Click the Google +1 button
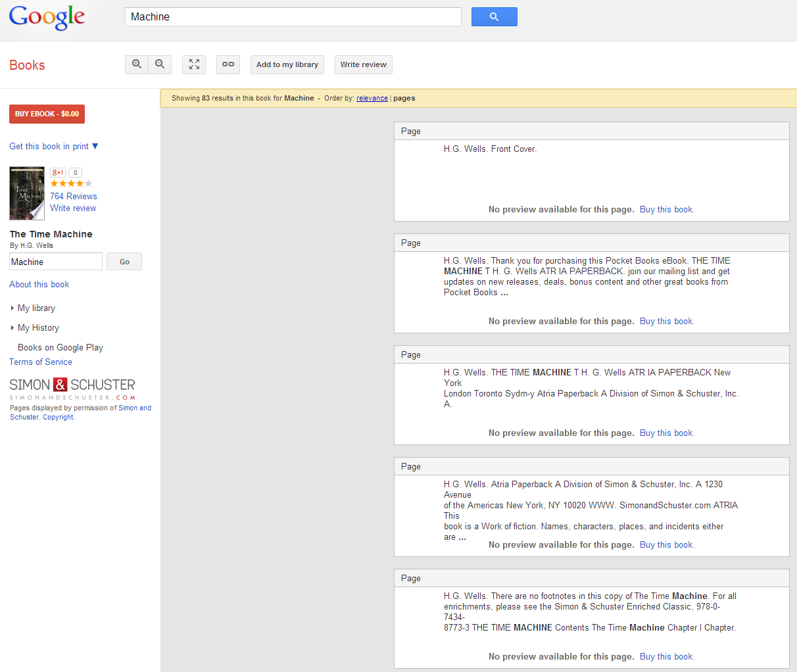Screen dimensions: 797x672 58,173
